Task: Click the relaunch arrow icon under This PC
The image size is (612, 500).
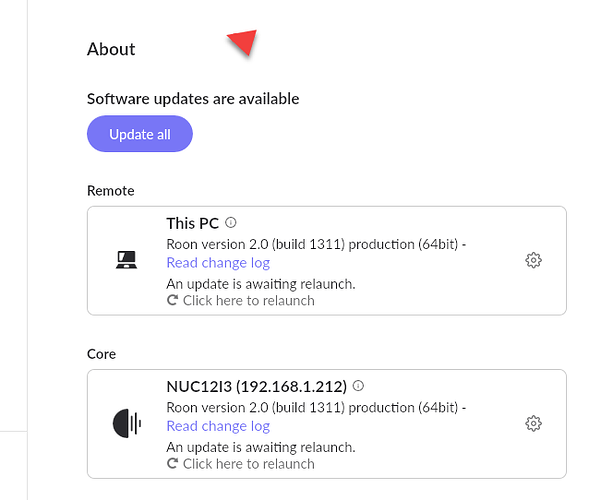Action: (x=173, y=301)
